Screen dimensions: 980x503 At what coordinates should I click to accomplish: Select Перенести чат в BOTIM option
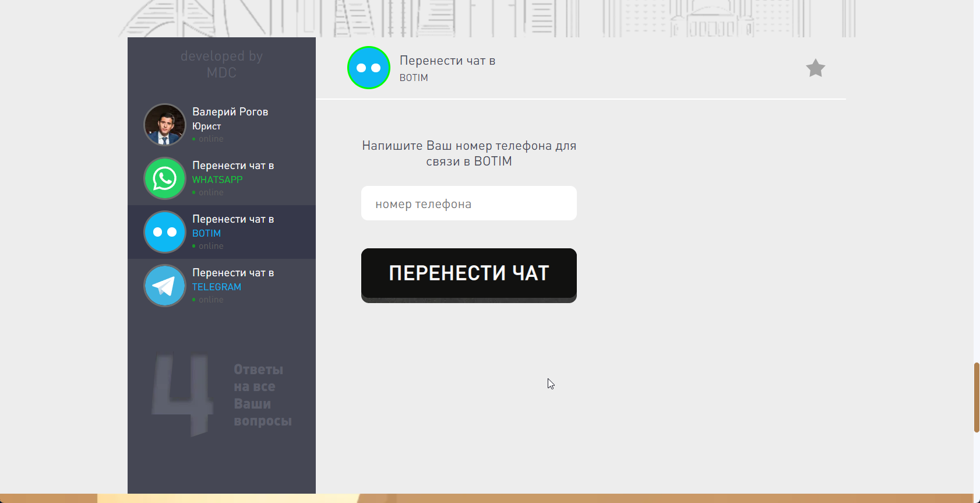pos(221,232)
